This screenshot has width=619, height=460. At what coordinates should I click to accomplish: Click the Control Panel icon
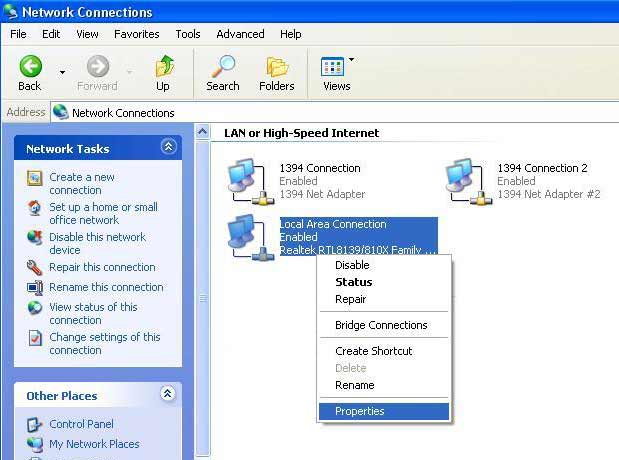[x=35, y=424]
